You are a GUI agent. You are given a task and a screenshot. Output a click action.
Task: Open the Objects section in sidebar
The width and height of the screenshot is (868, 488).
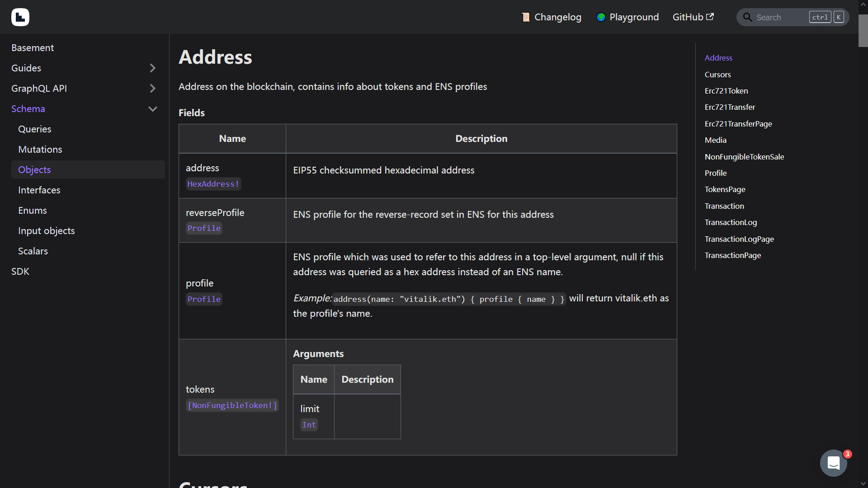coord(34,169)
